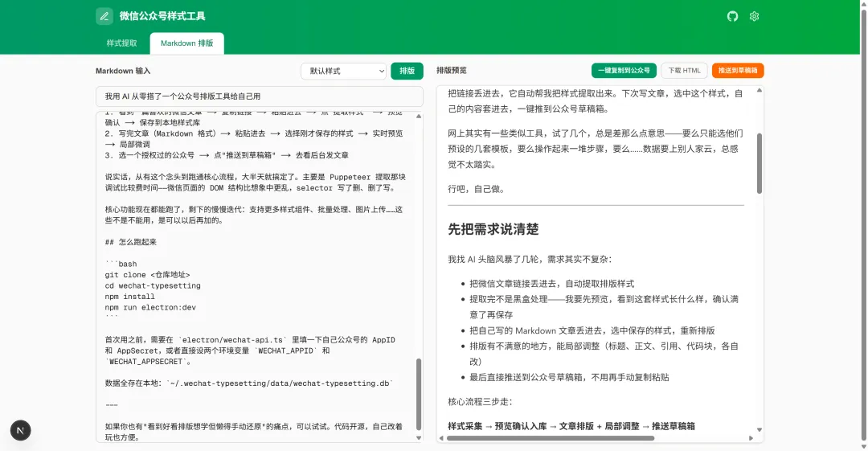The height and width of the screenshot is (451, 868).
Task: Click 一键复制到公众号 button
Action: click(x=624, y=71)
